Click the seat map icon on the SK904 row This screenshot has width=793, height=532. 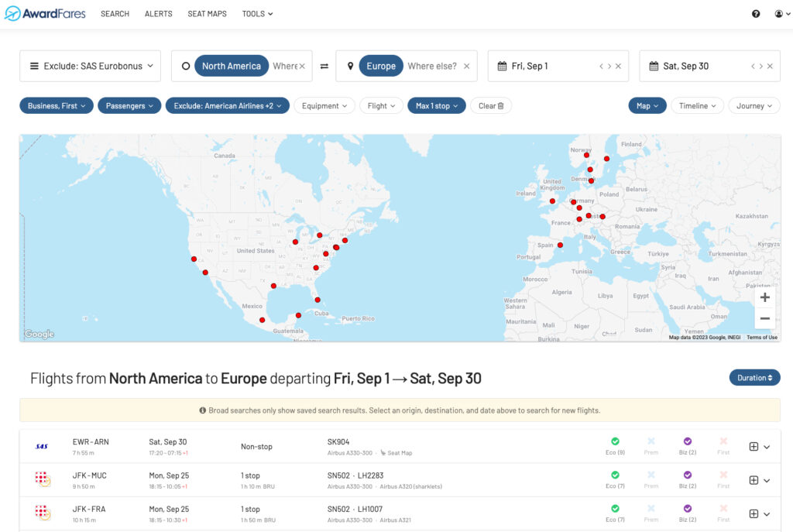click(385, 453)
